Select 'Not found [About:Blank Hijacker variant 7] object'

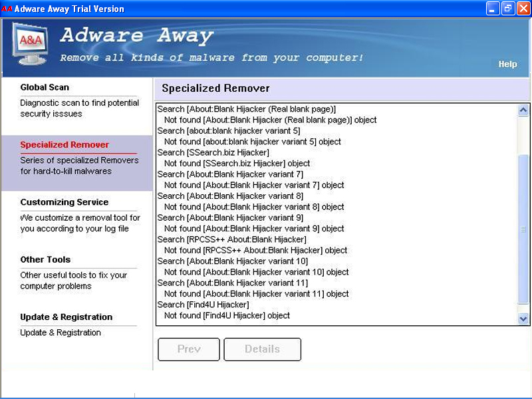click(254, 185)
